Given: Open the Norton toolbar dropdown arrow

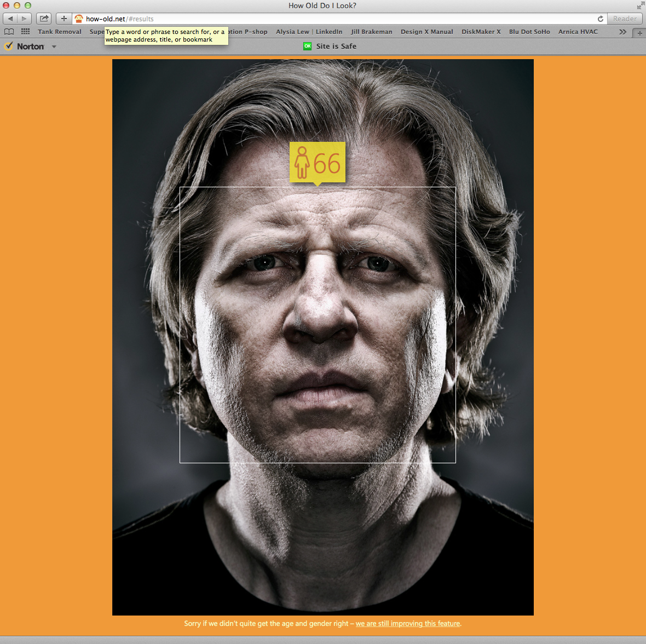Looking at the screenshot, I should click(x=54, y=47).
